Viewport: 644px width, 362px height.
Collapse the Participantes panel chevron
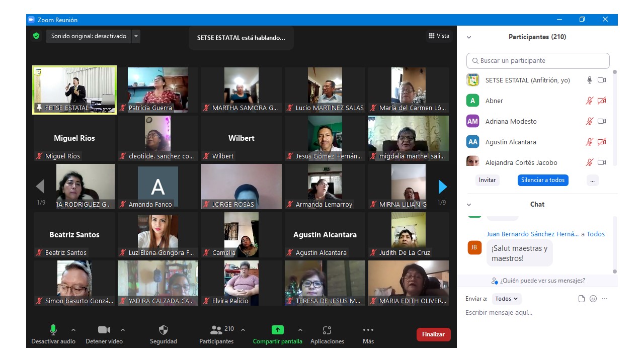tap(469, 37)
